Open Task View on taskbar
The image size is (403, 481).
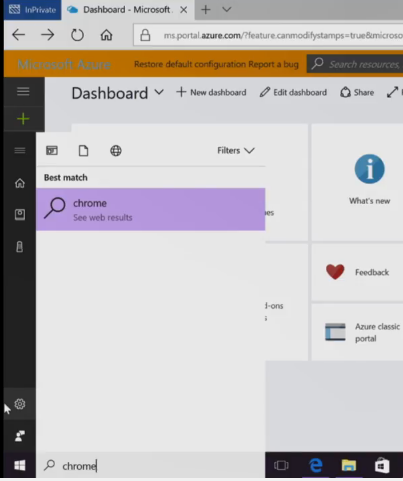[x=281, y=465]
